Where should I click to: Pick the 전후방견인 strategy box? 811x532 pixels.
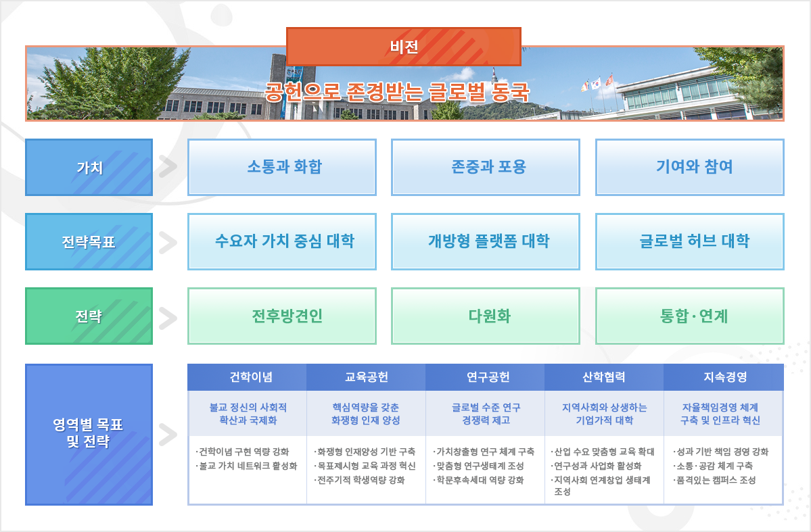click(282, 316)
